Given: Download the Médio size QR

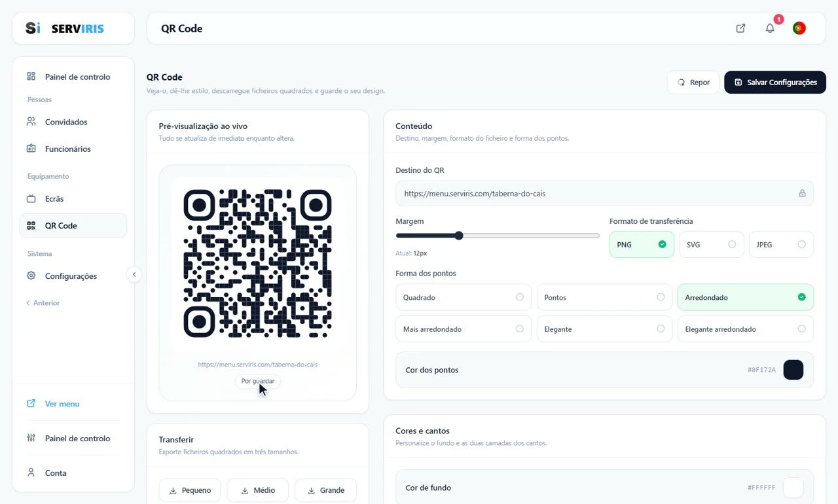Looking at the screenshot, I should click(x=257, y=490).
